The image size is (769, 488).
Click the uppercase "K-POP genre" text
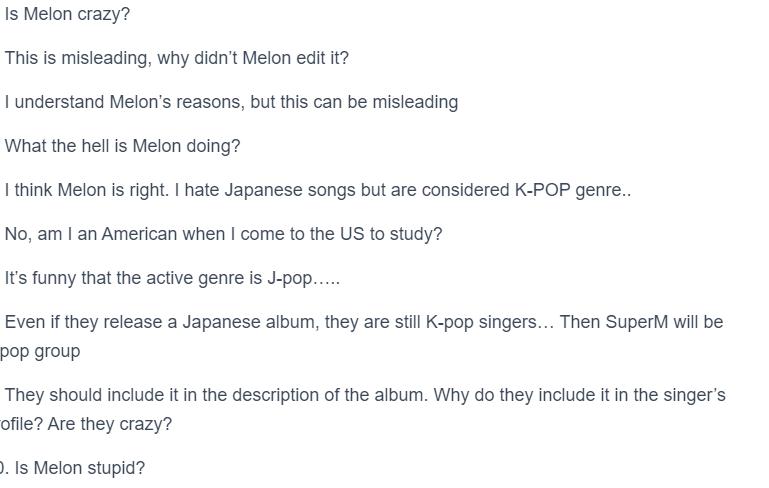[568, 190]
